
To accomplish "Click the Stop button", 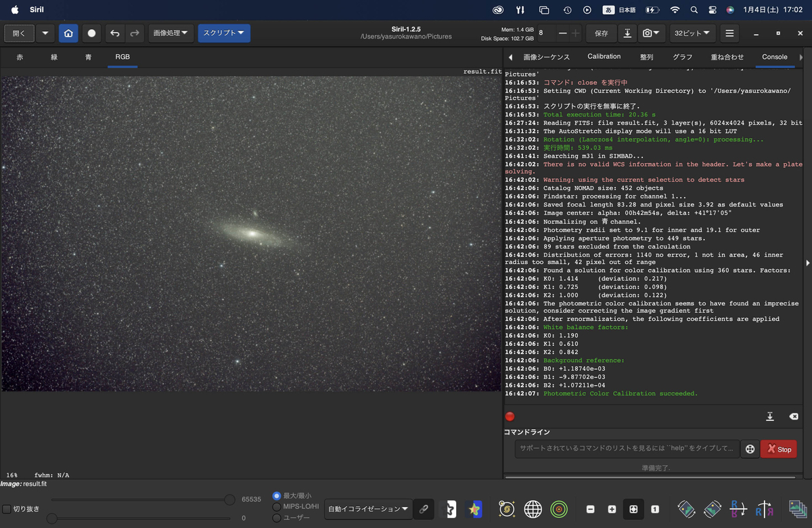I will click(778, 449).
